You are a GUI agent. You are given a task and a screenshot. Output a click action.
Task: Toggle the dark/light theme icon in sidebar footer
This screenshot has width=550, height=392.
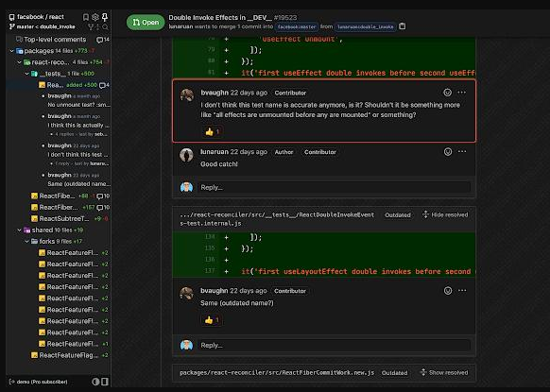tap(95, 382)
